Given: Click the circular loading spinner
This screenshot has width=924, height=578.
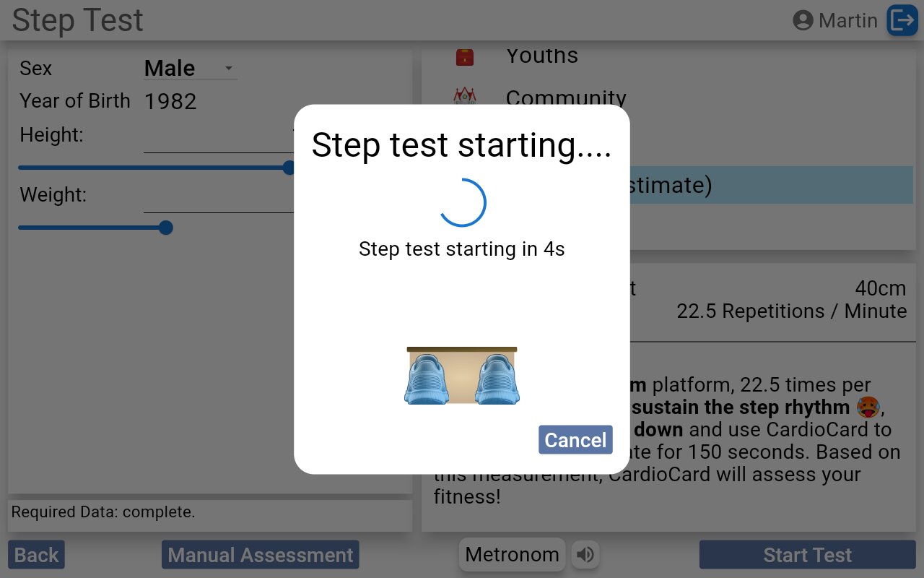Looking at the screenshot, I should pyautogui.click(x=463, y=202).
